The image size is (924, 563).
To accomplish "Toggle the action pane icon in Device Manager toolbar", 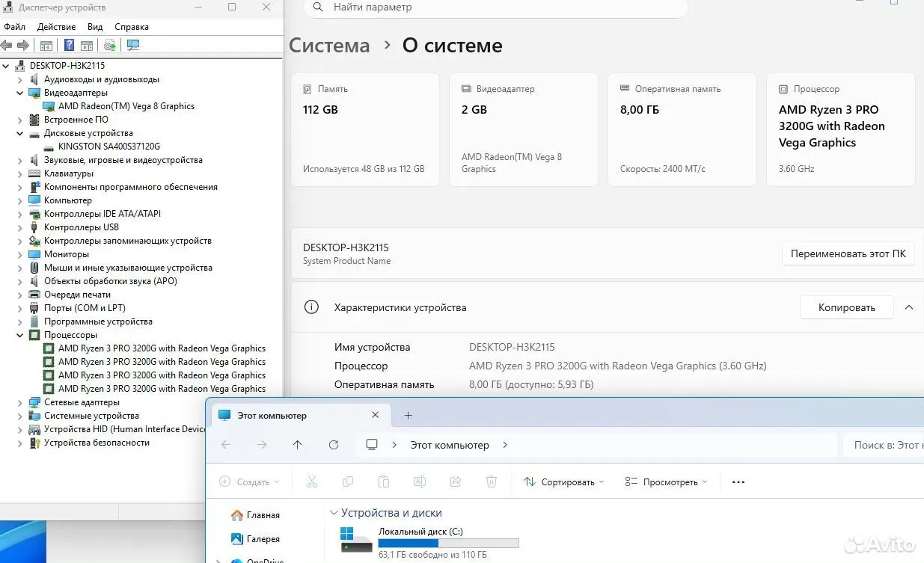I will [87, 46].
